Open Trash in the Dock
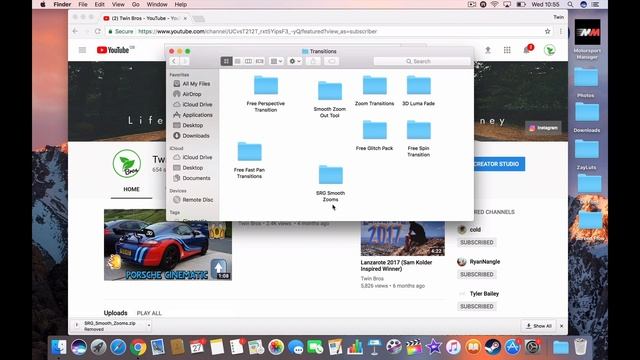Viewport: 640px width, 360px height. (580, 347)
